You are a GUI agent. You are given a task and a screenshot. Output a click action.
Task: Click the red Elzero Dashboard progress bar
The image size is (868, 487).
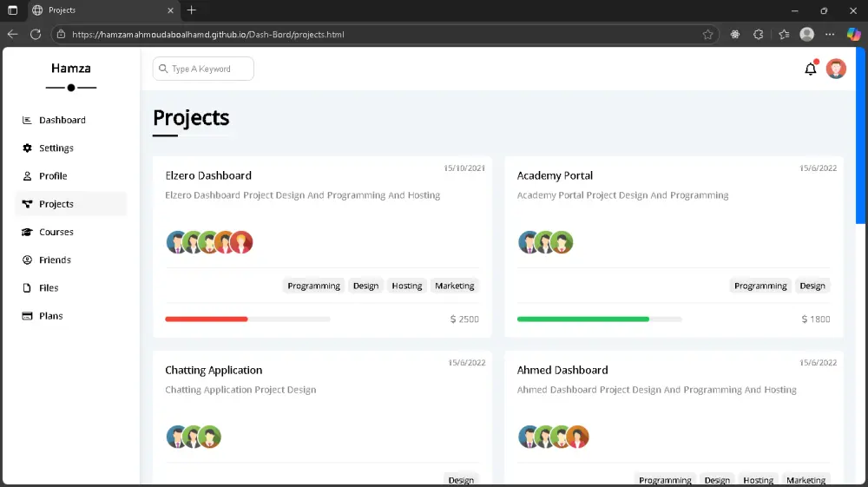[207, 319]
